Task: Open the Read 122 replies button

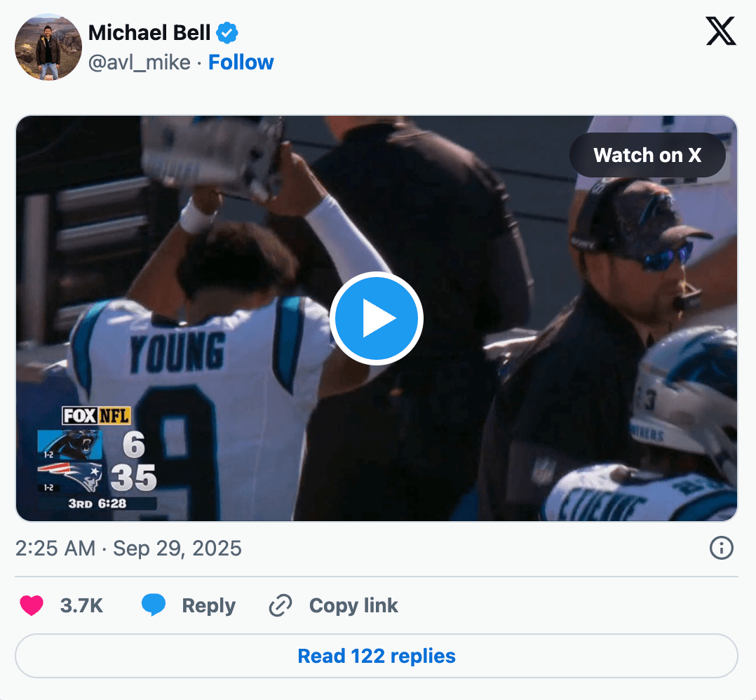Action: point(377,656)
